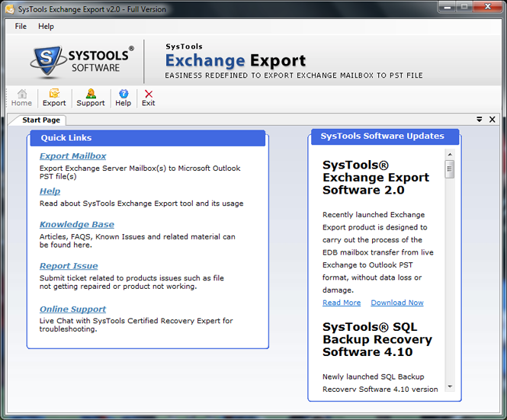This screenshot has width=507, height=420.
Task: Open the Online Support link
Action: (x=73, y=309)
